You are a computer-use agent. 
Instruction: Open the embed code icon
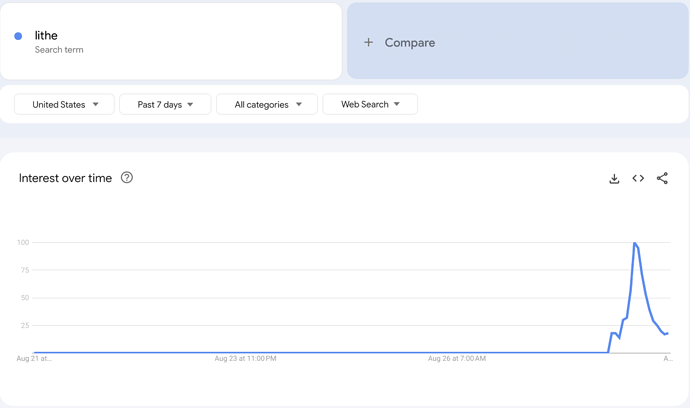pos(638,178)
